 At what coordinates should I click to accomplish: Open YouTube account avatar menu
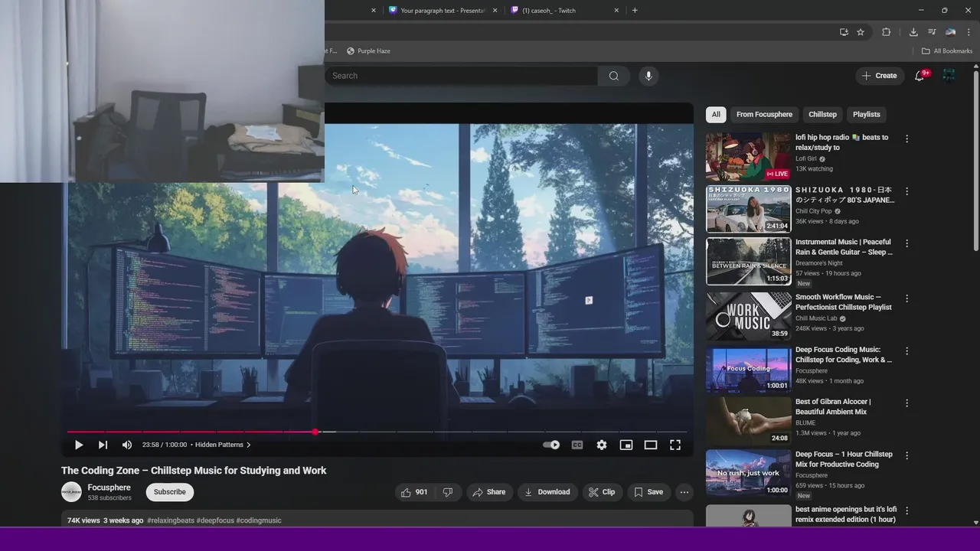click(949, 76)
